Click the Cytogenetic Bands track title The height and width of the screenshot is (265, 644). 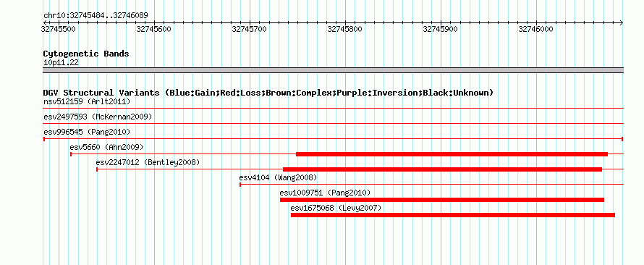click(x=86, y=54)
